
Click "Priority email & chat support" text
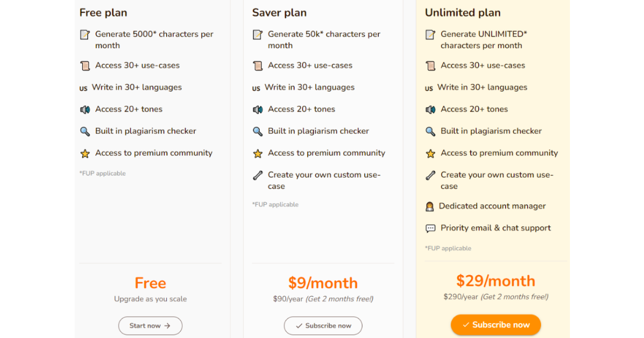click(495, 228)
